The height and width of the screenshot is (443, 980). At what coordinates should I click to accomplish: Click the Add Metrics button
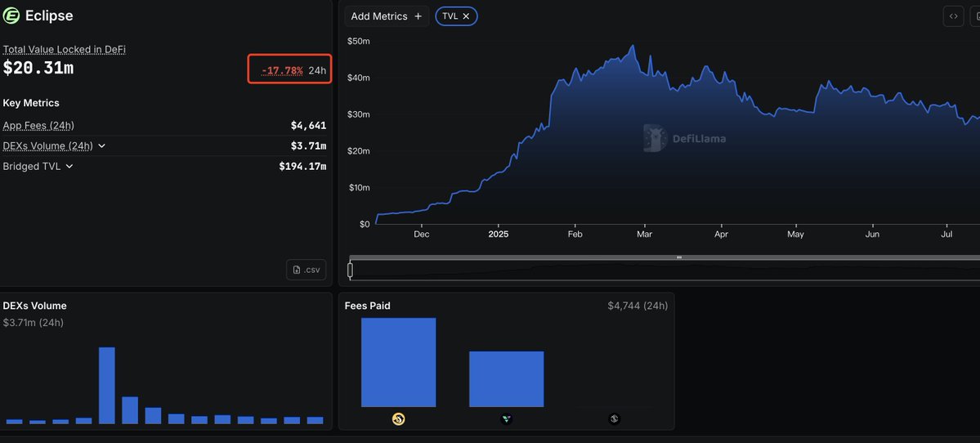[387, 16]
